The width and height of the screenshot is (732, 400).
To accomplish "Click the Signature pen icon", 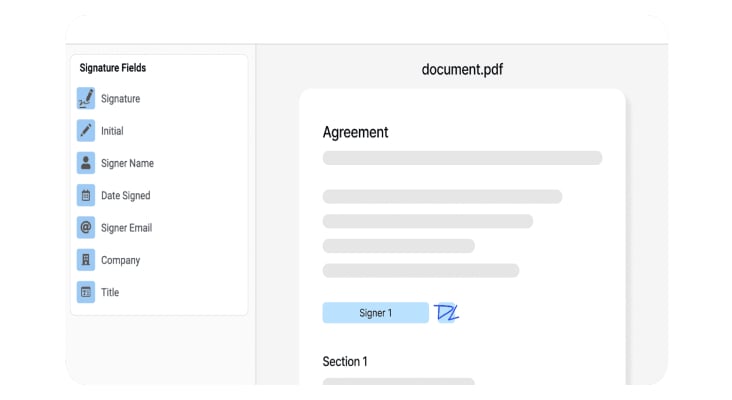I will (86, 98).
